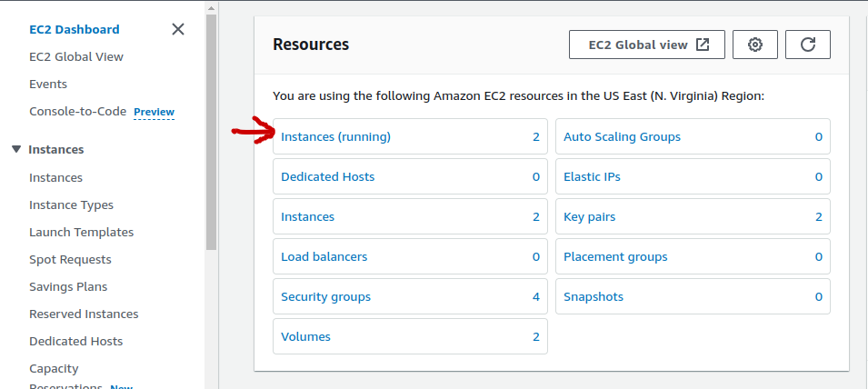Viewport: 868px width, 389px height.
Task: Open Instances under Instances section
Action: pyautogui.click(x=56, y=177)
